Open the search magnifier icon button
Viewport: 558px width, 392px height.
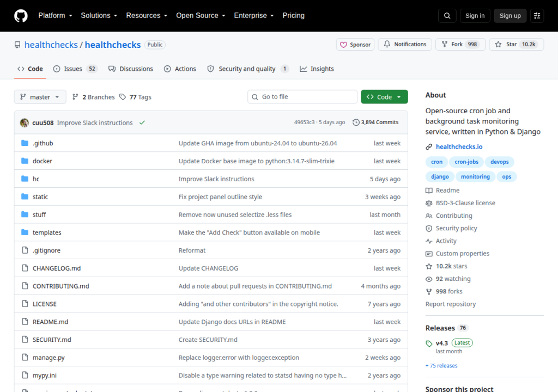click(447, 16)
